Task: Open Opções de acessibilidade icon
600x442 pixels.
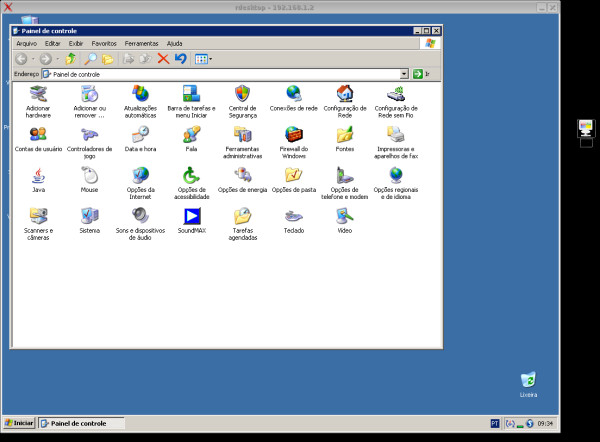Action: click(191, 183)
